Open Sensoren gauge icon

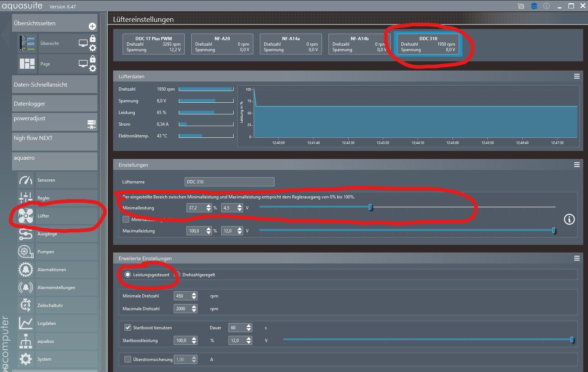coord(26,180)
